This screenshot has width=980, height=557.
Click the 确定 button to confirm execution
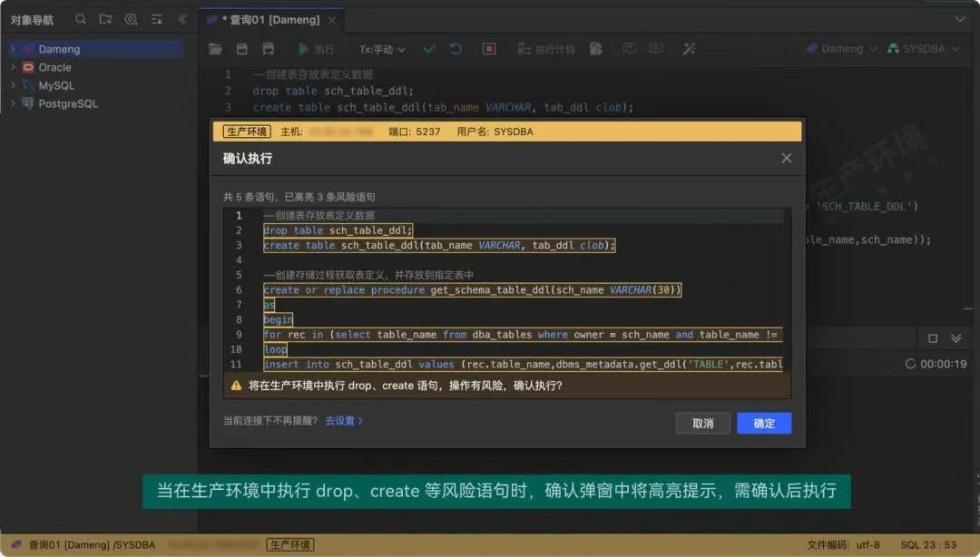(764, 424)
